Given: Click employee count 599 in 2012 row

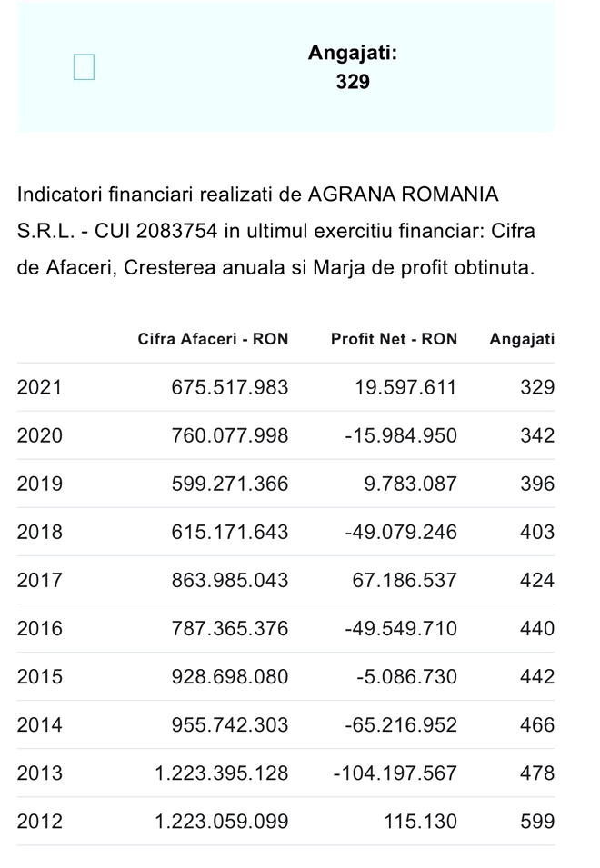Looking at the screenshot, I should [537, 821].
